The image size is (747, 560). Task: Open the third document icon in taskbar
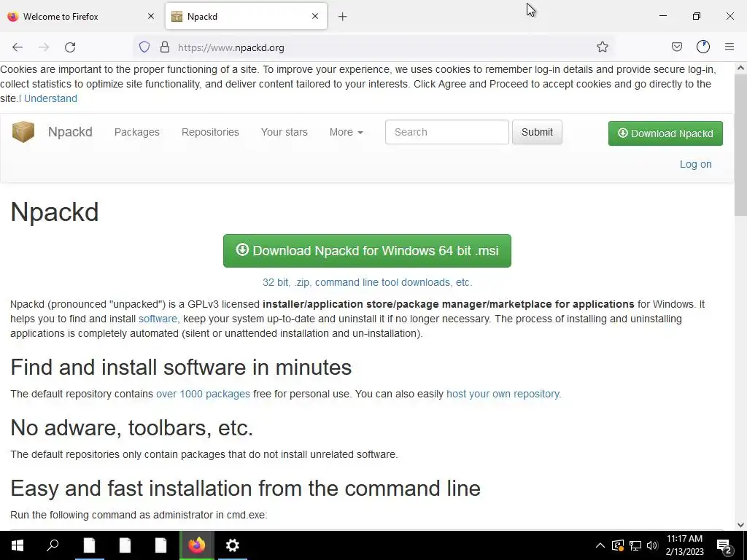160,545
